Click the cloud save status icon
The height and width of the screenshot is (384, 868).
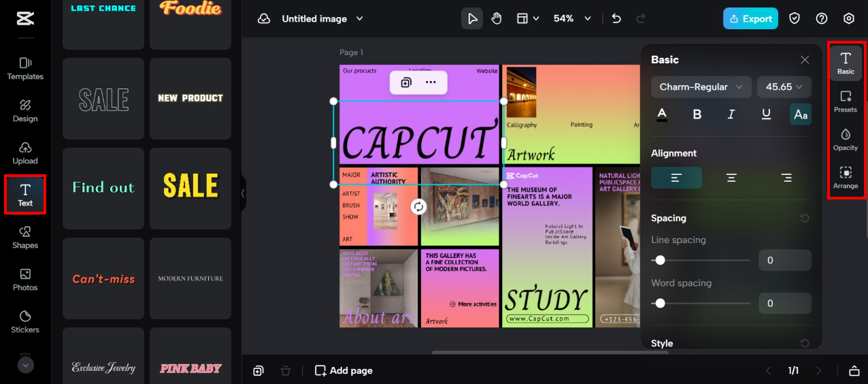click(x=264, y=19)
